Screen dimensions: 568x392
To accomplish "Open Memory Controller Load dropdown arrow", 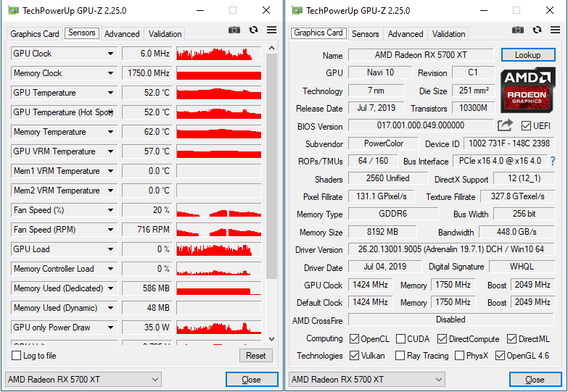I will [110, 269].
